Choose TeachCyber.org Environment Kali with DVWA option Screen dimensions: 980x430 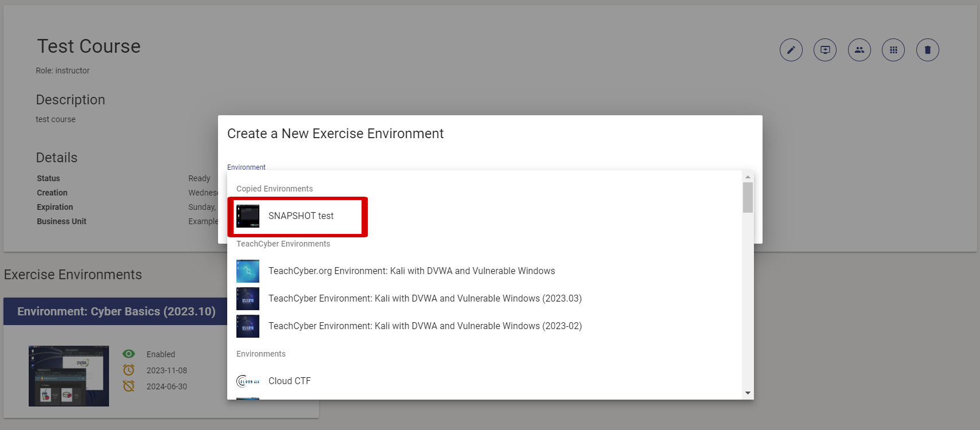[484, 271]
